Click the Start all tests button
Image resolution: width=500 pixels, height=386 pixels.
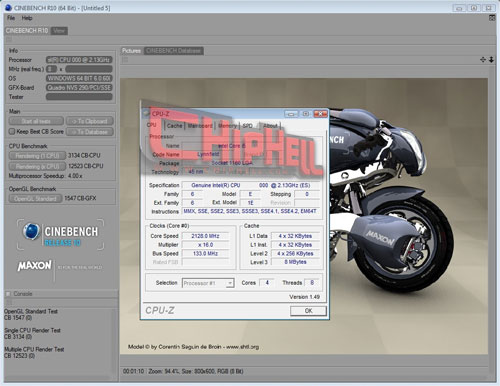coord(36,121)
